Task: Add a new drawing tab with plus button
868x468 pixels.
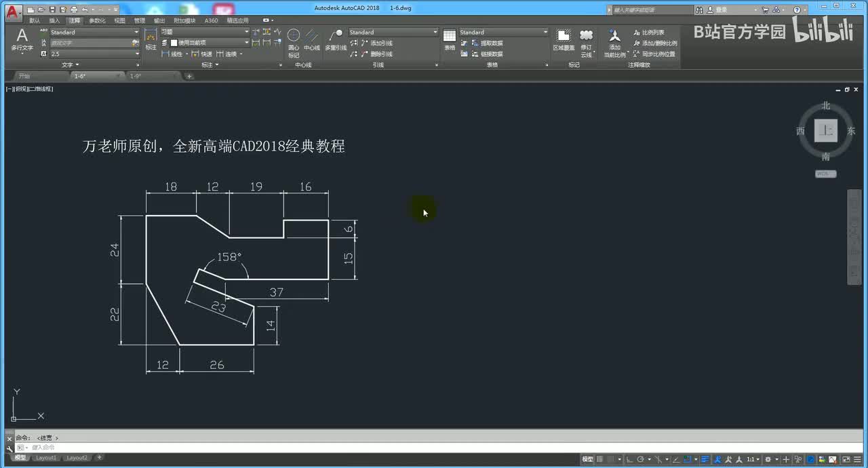Action: [189, 76]
